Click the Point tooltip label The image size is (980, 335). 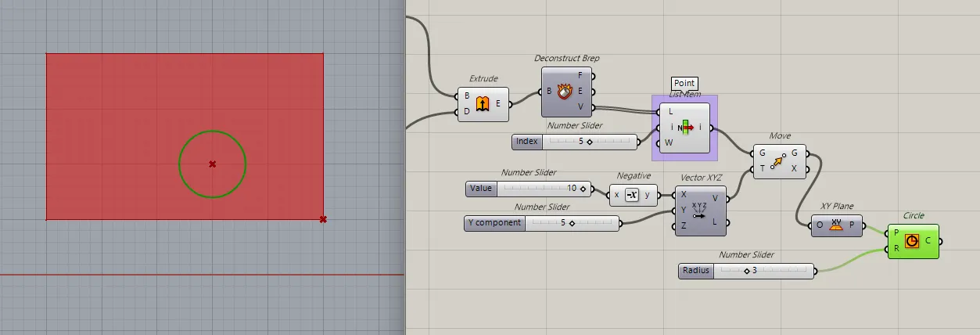pyautogui.click(x=684, y=84)
